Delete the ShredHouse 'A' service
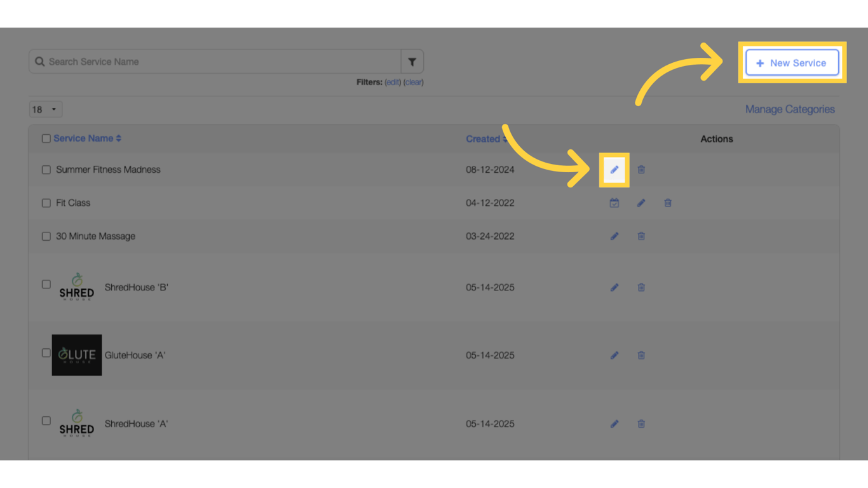This screenshot has height=488, width=868. (641, 424)
